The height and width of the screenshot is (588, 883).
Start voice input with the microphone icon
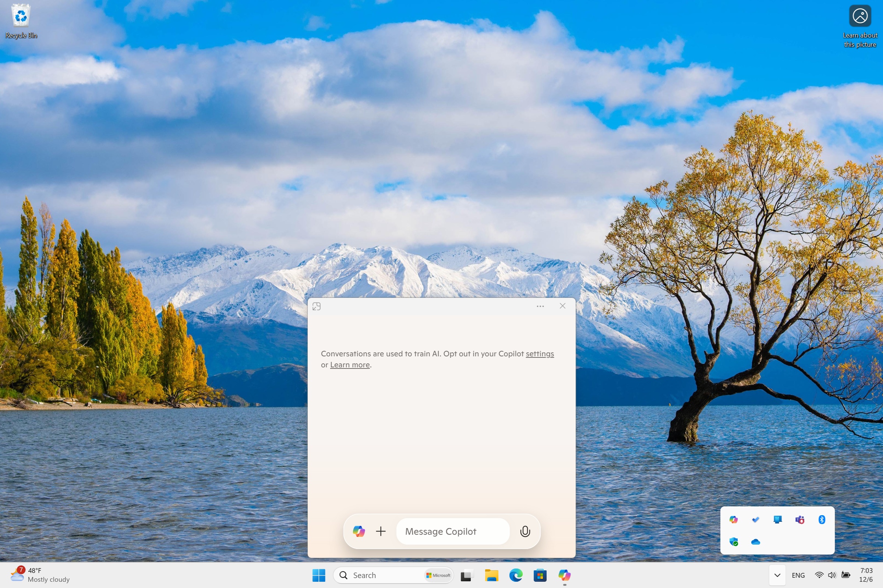[x=524, y=531]
